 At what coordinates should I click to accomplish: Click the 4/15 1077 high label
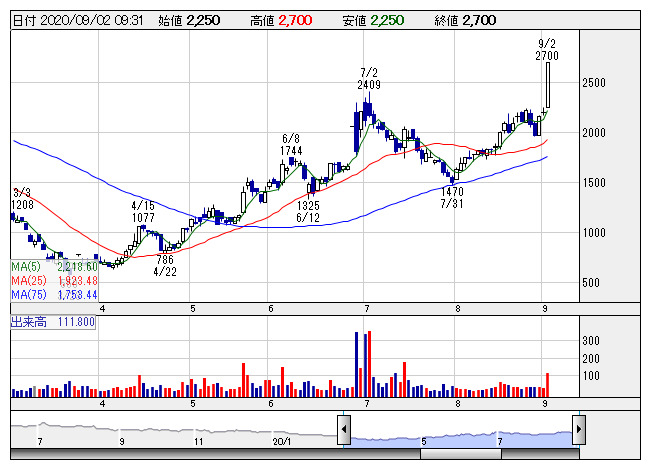click(143, 211)
